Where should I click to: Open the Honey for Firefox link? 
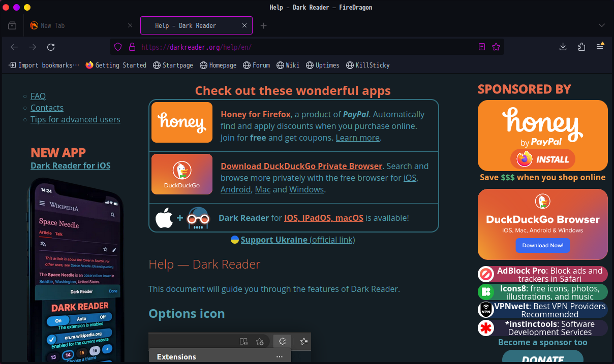pyautogui.click(x=256, y=114)
